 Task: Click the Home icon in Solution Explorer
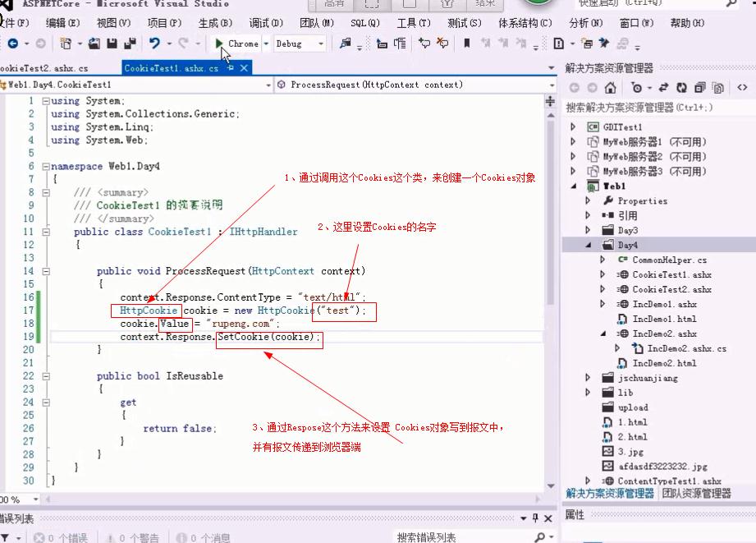point(610,88)
